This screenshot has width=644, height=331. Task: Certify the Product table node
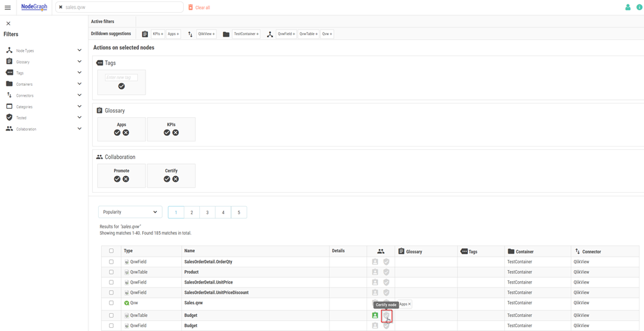[x=386, y=272]
